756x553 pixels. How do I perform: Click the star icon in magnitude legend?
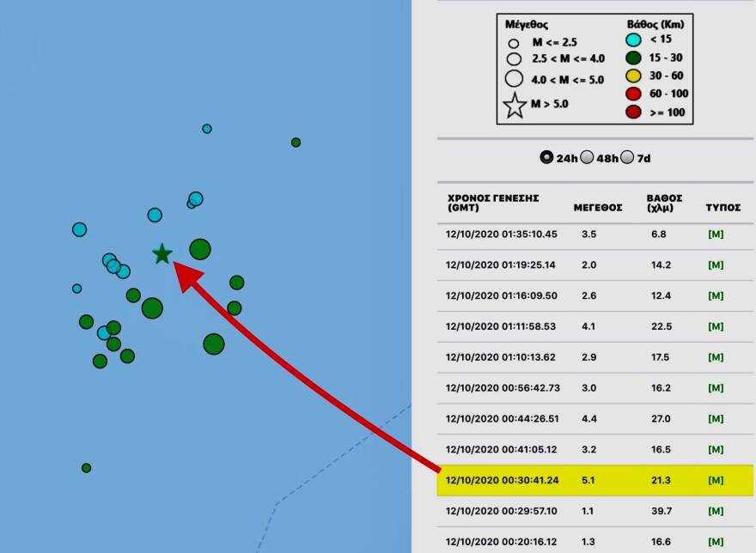pyautogui.click(x=515, y=106)
